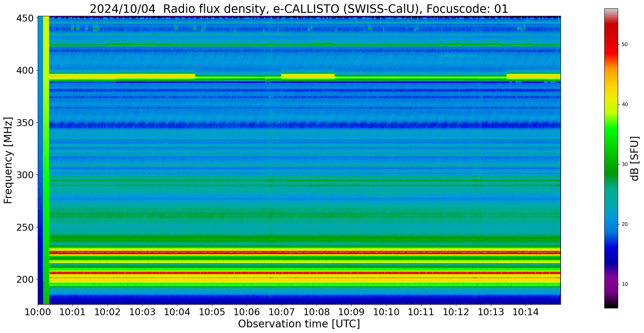Click the 400 frequency tick label

(x=25, y=71)
